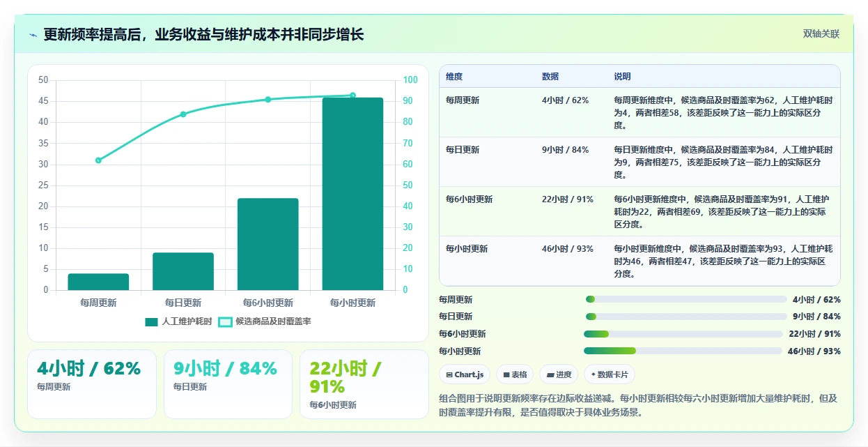Select the 表格 tag chip

click(515, 374)
